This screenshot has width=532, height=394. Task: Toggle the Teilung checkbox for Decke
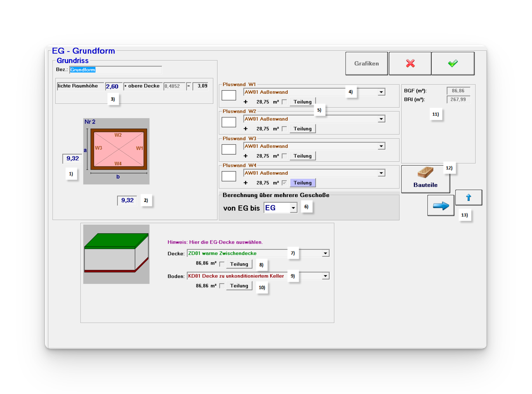click(x=222, y=264)
